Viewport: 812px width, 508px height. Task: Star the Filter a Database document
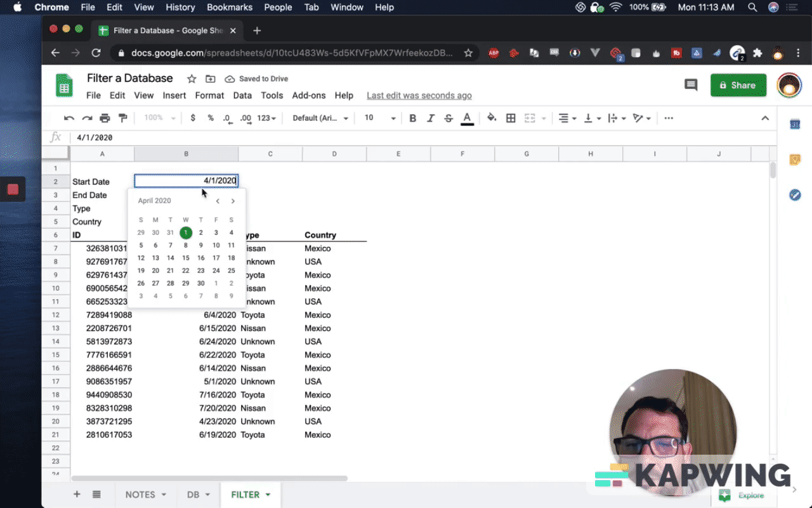coord(192,79)
